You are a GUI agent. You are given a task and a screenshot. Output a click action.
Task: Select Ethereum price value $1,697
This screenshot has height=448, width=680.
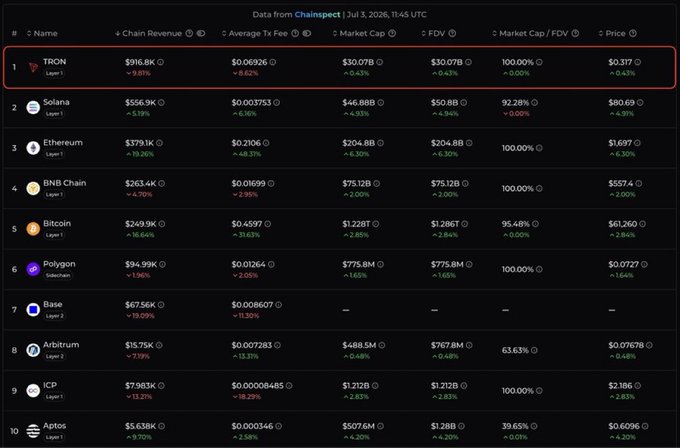(x=620, y=143)
